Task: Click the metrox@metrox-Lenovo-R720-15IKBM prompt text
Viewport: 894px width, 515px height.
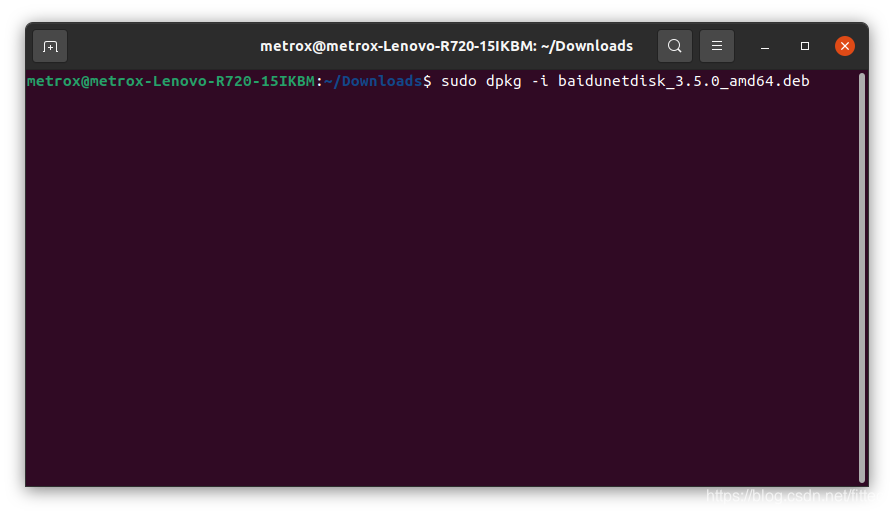Action: [x=170, y=81]
